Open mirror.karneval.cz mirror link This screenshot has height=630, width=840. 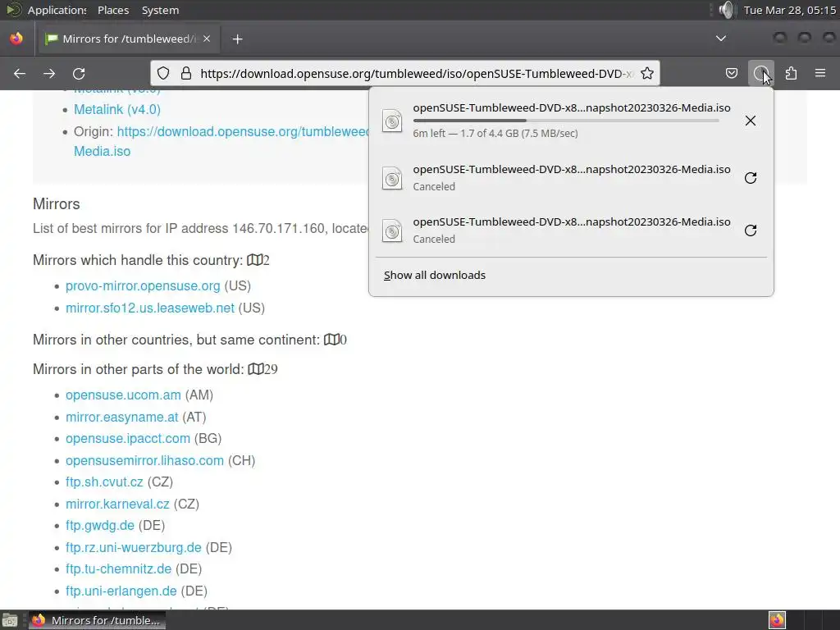pos(117,504)
